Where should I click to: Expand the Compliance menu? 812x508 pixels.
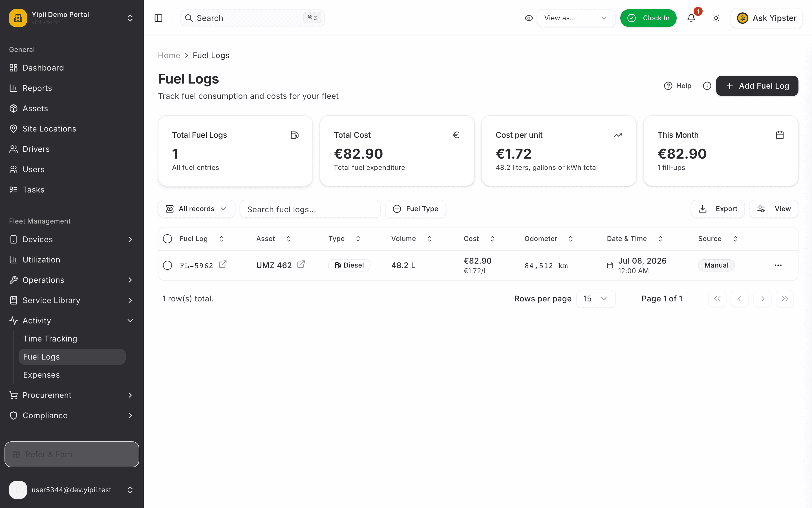click(x=72, y=416)
